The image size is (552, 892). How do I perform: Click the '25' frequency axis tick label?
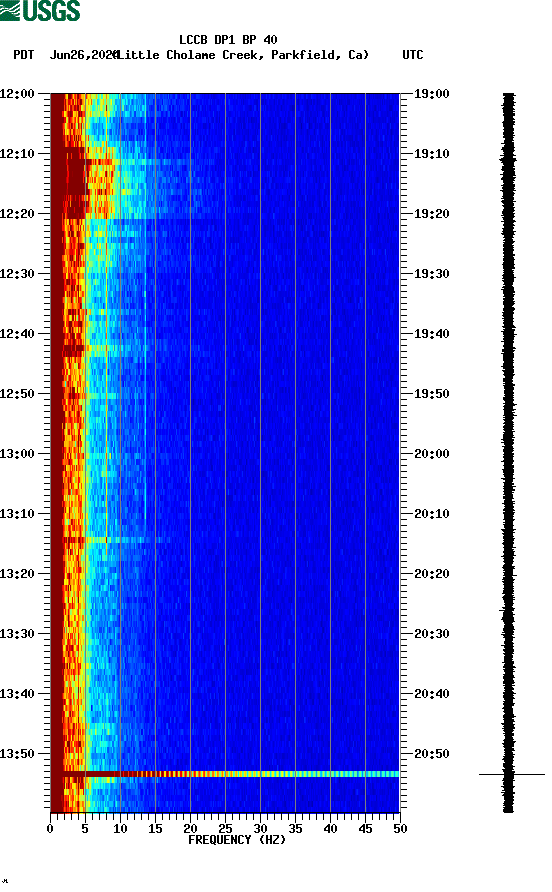pos(225,829)
